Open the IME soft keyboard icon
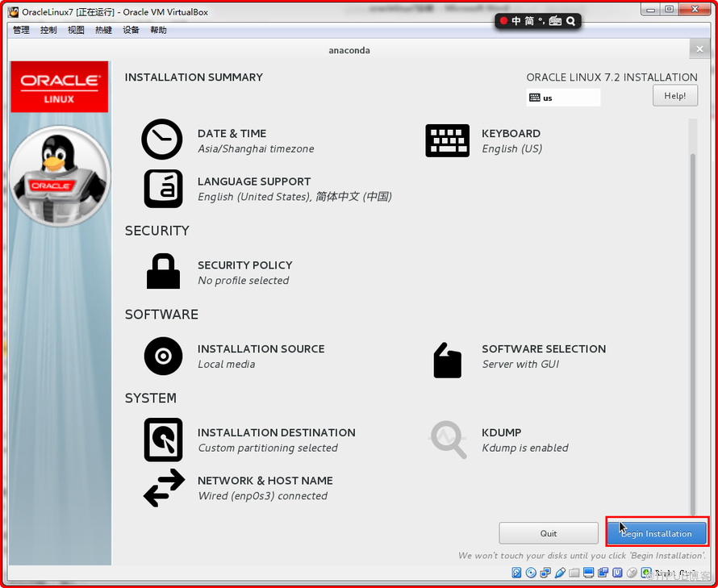The image size is (718, 588). [555, 21]
